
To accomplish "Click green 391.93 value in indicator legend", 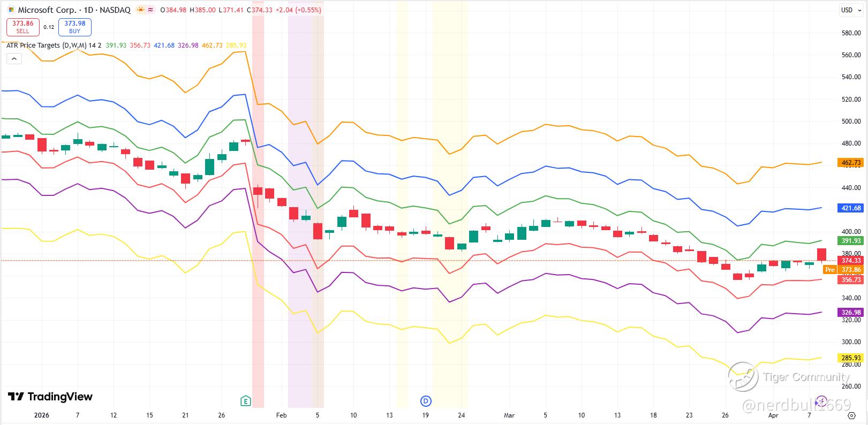I will [116, 45].
